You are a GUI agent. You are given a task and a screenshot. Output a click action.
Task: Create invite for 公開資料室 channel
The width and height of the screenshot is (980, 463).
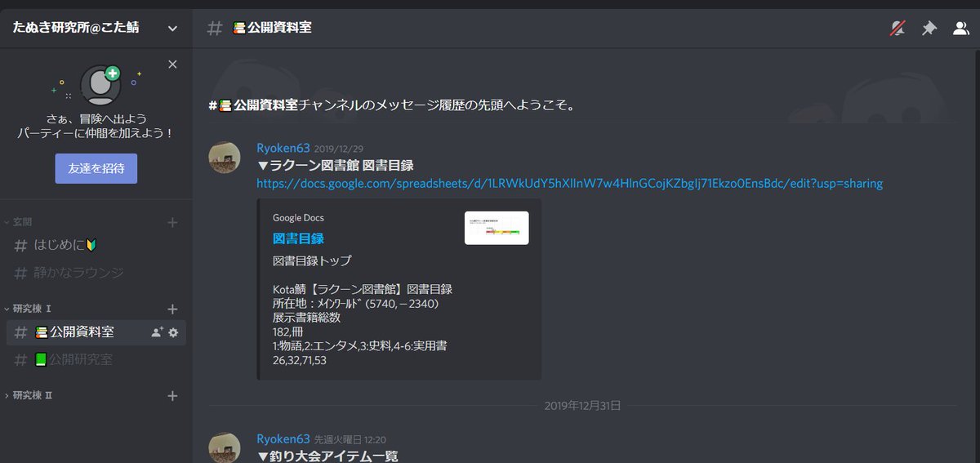(157, 332)
